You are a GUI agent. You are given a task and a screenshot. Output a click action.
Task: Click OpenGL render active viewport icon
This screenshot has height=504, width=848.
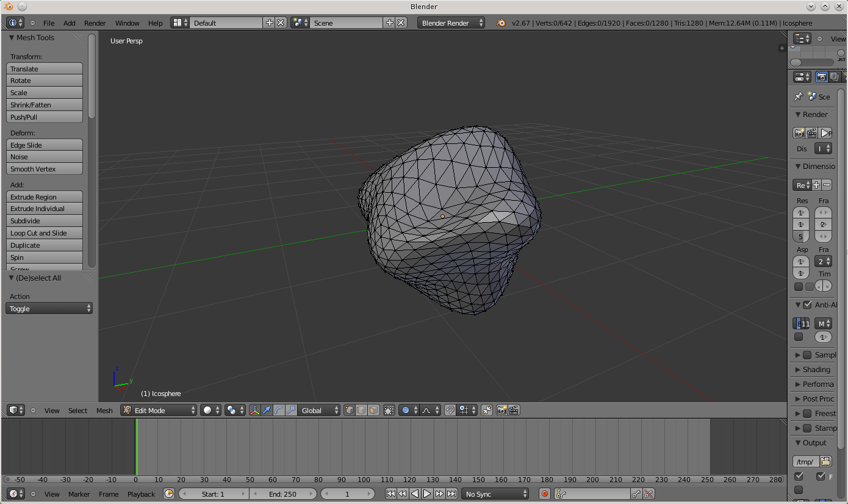(501, 411)
